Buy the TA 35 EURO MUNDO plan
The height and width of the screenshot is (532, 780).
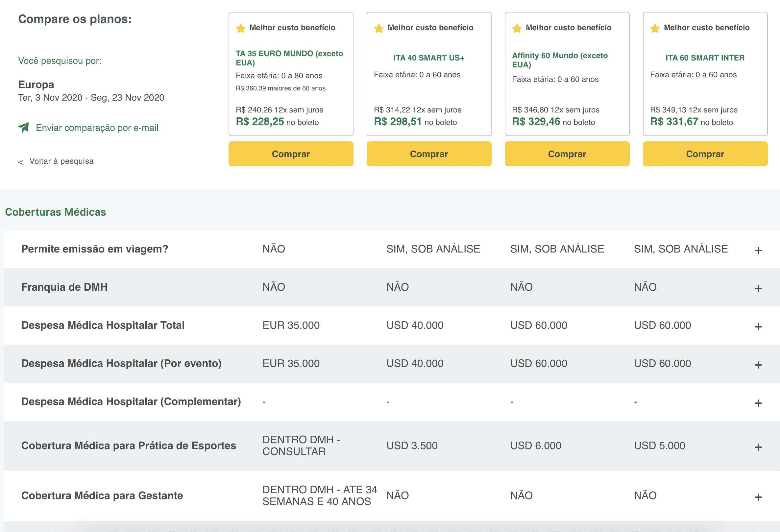pos(291,154)
